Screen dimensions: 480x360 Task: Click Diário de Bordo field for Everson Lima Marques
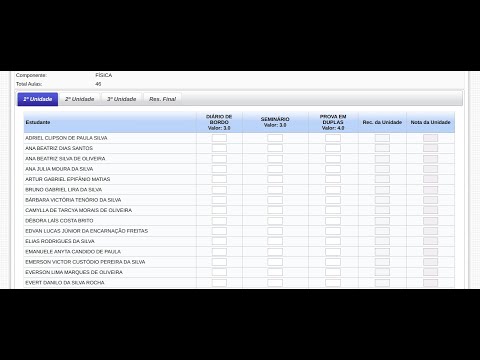tap(219, 272)
